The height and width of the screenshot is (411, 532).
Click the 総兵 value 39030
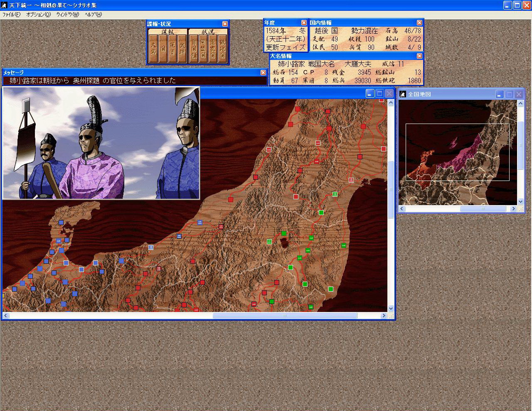coord(362,81)
